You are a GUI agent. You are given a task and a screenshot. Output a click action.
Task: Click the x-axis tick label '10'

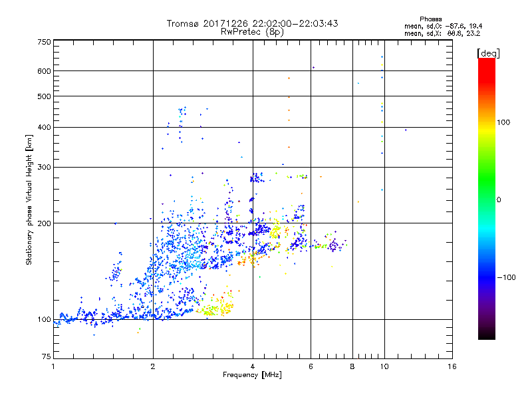[384, 366]
